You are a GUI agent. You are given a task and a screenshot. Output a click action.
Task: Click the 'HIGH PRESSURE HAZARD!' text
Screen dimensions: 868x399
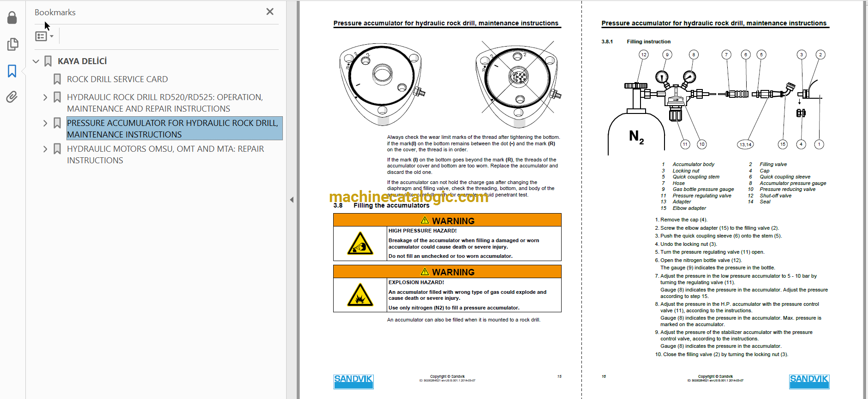422,231
